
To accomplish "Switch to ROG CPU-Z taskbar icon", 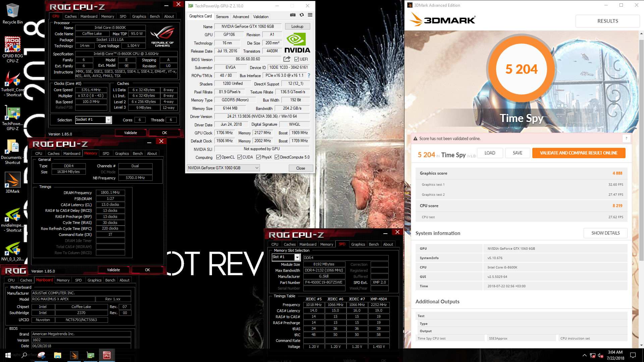I will click(x=107, y=355).
